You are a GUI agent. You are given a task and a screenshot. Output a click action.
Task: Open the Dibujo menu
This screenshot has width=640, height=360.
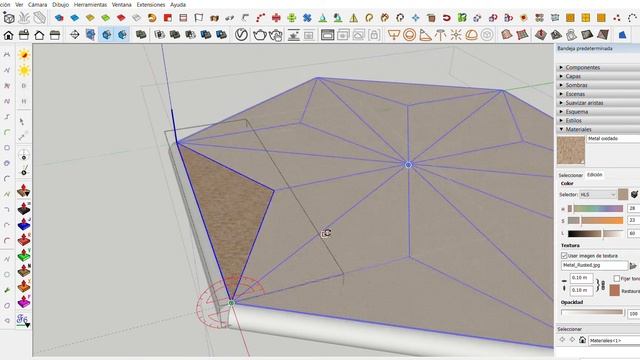(x=60, y=4)
